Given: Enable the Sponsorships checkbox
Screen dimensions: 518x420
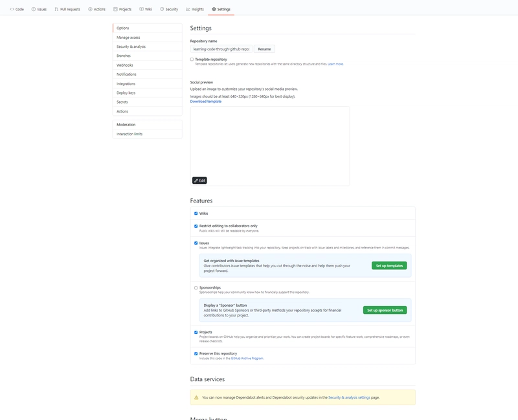Looking at the screenshot, I should click(x=196, y=288).
